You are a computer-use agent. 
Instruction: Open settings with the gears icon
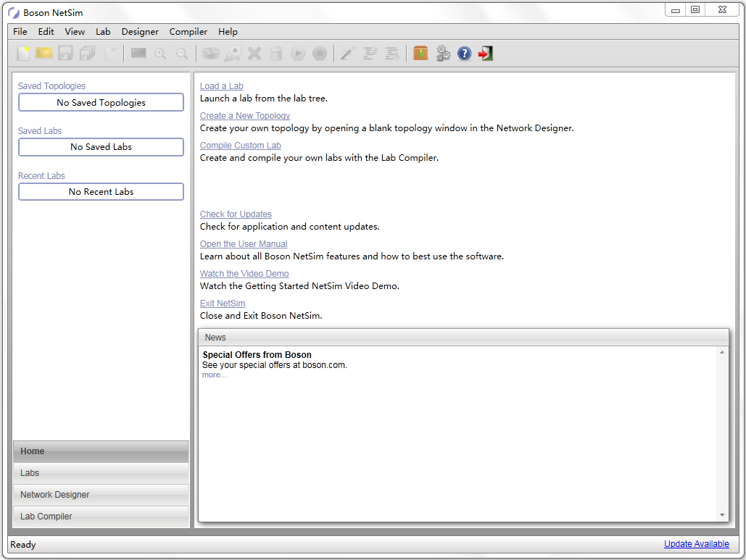click(x=443, y=53)
